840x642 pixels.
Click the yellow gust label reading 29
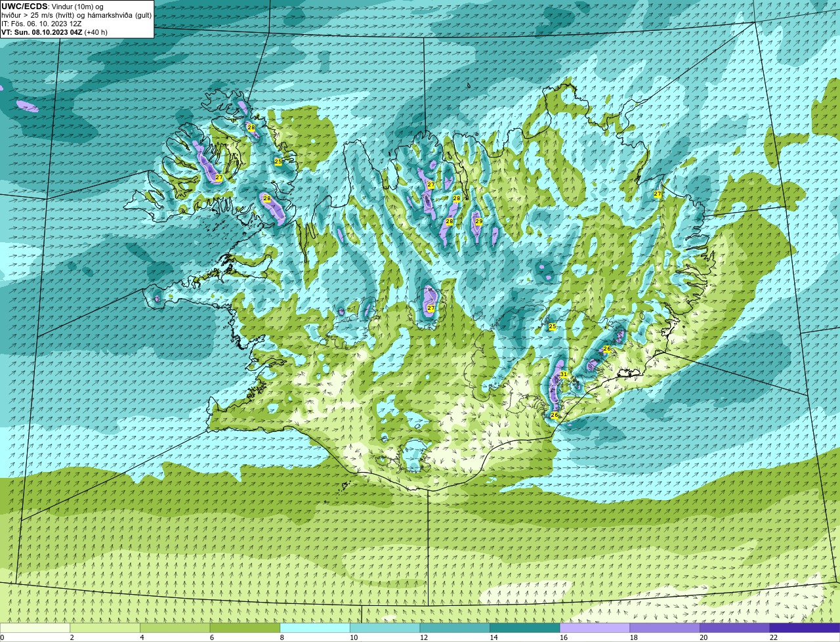point(478,222)
